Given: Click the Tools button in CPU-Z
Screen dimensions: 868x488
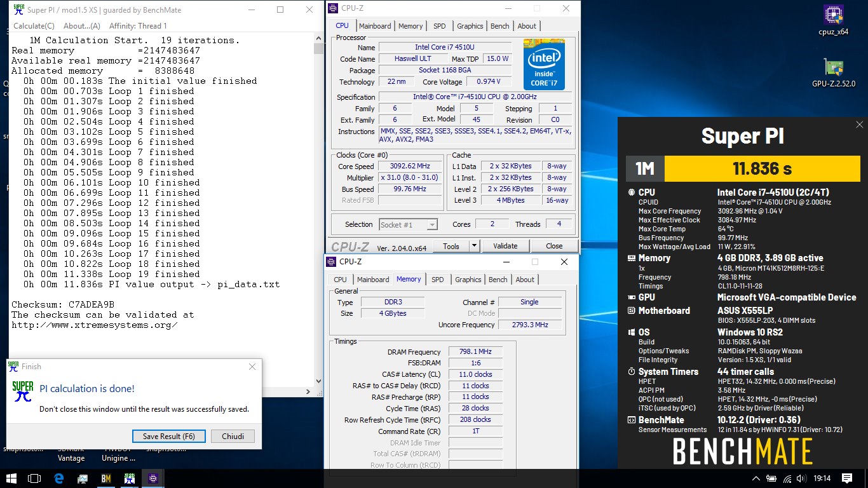Looking at the screenshot, I should [451, 246].
